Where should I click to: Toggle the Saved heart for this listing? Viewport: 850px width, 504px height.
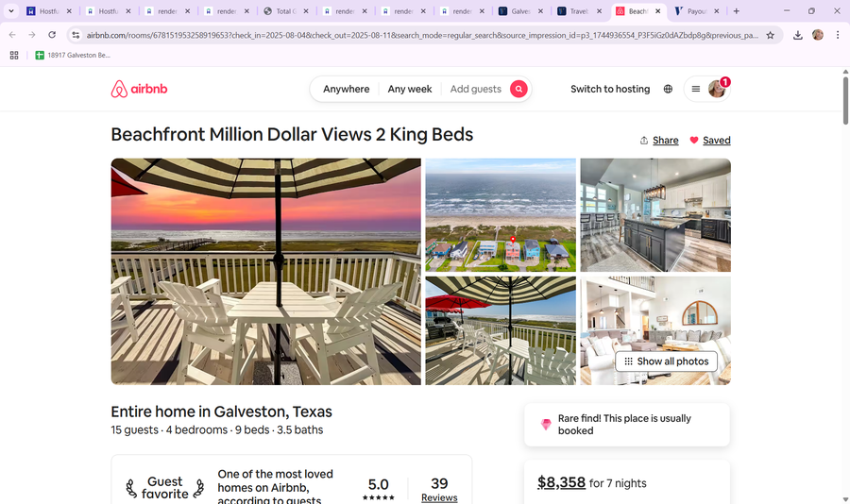pos(709,141)
